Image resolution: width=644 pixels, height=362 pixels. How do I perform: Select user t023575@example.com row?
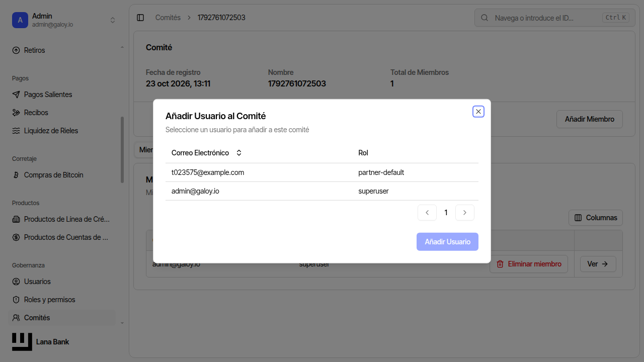click(322, 172)
